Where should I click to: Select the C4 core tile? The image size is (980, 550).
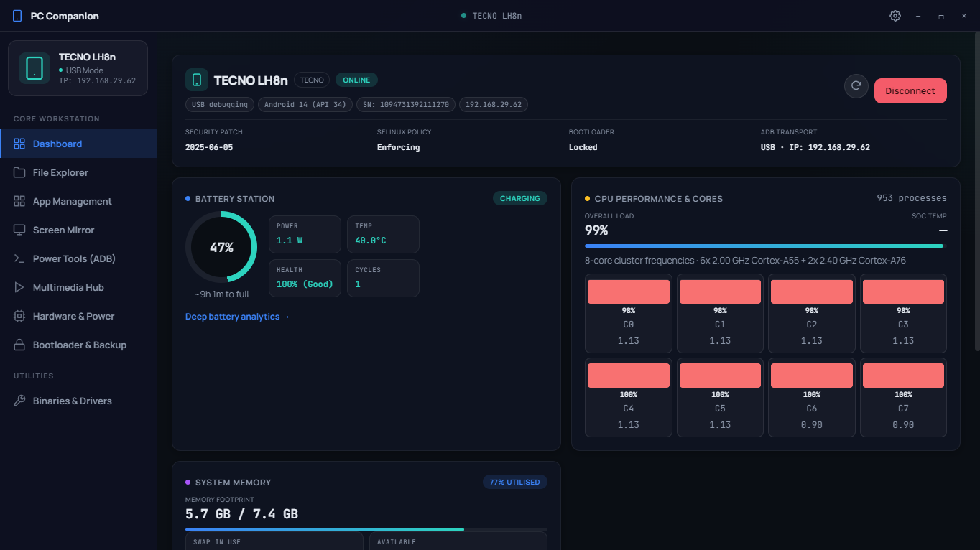[x=629, y=397]
